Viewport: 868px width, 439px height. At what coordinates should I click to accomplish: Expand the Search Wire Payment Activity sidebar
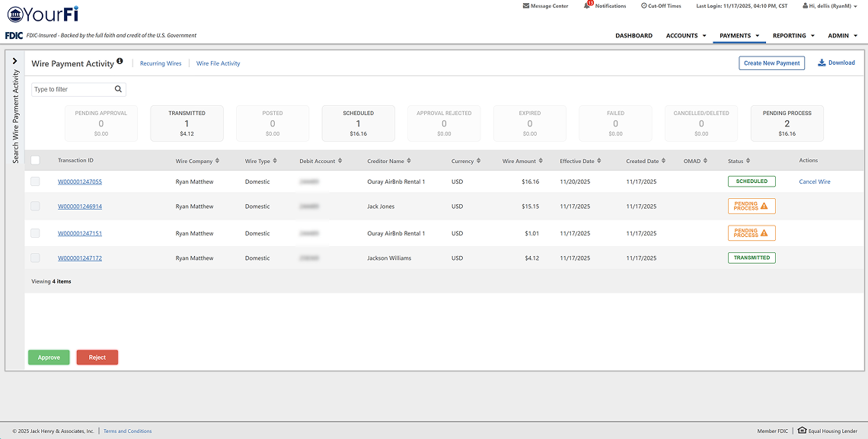(15, 61)
